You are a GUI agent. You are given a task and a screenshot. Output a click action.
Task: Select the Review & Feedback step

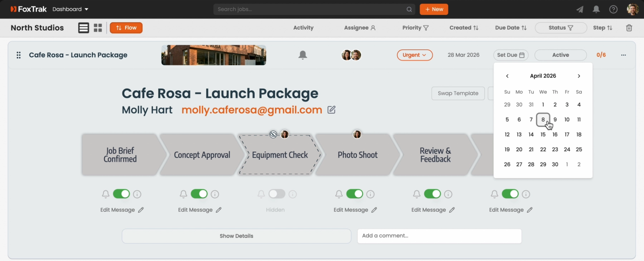click(x=435, y=155)
